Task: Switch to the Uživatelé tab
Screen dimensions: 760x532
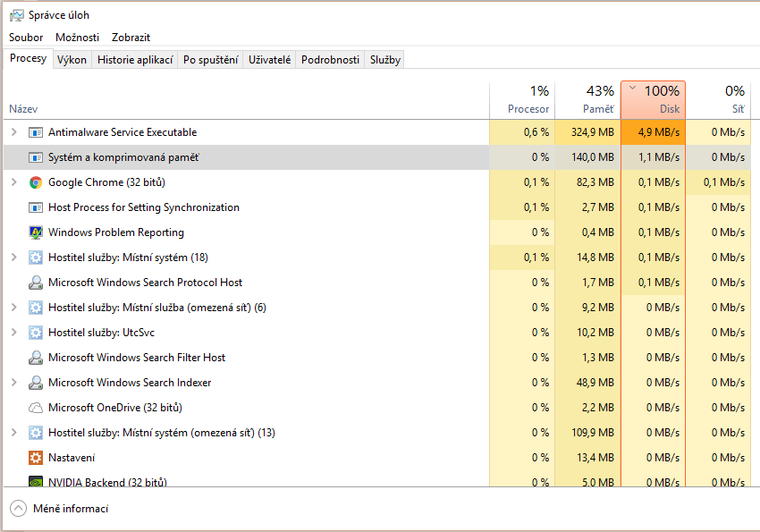Action: [269, 60]
